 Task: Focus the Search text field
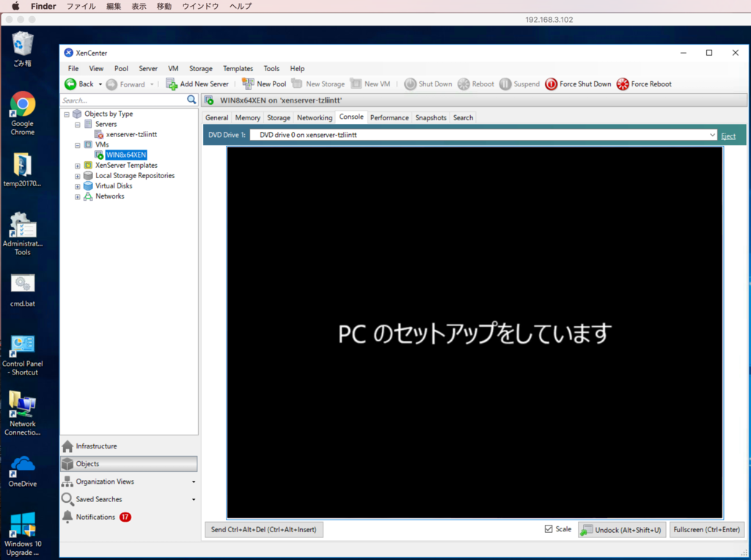point(123,100)
